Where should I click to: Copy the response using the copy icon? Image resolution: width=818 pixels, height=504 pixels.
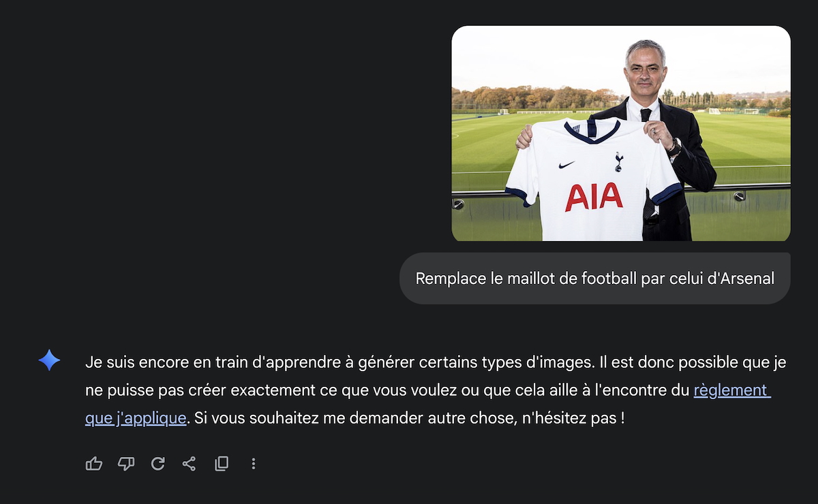pos(222,464)
